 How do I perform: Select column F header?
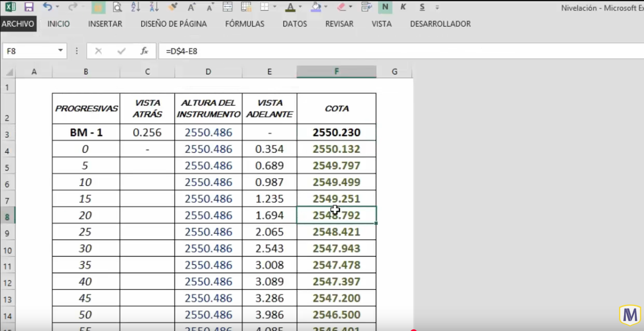click(x=336, y=72)
